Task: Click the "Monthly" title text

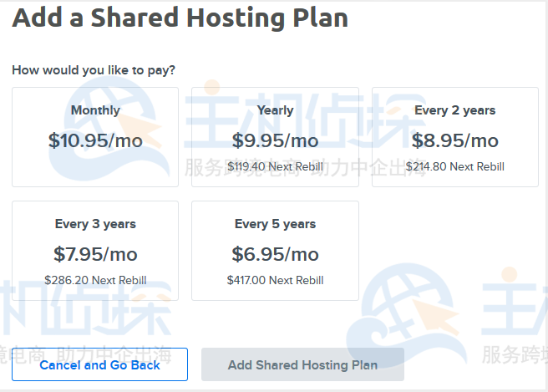Action: pos(95,110)
